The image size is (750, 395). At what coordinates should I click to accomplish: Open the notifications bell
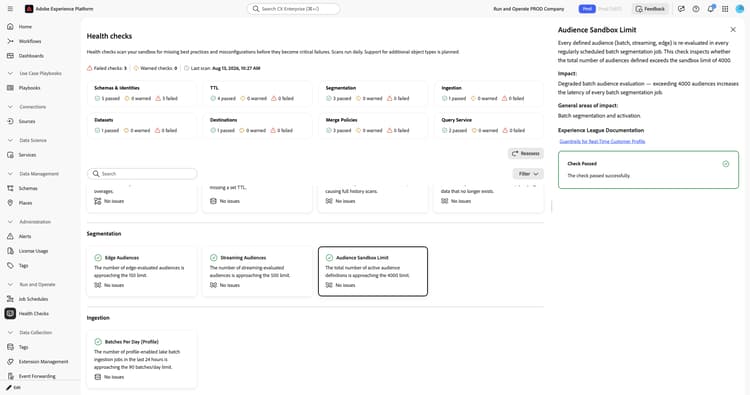coord(711,9)
